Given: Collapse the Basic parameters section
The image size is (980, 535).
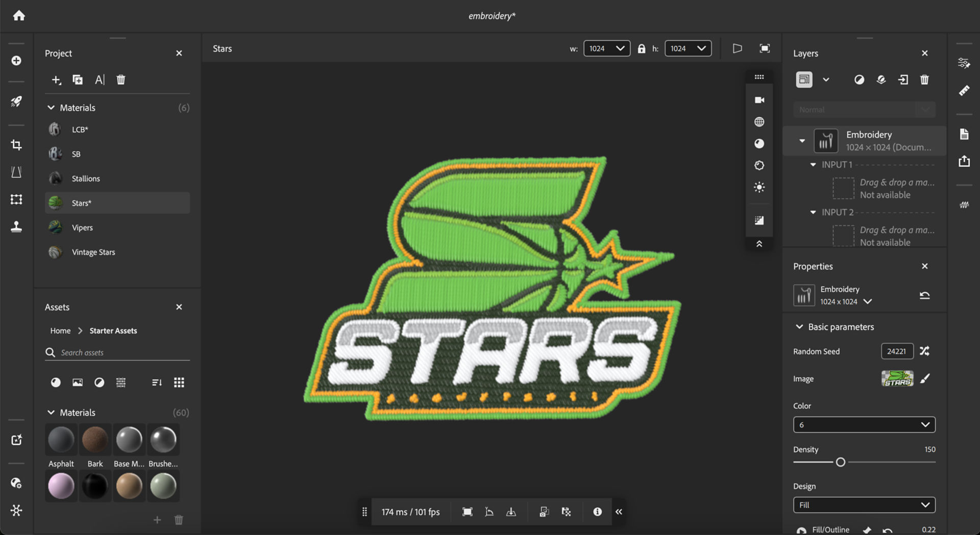Looking at the screenshot, I should click(x=799, y=327).
